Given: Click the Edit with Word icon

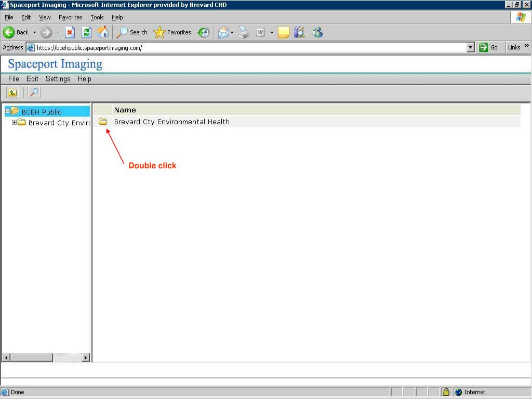Looking at the screenshot, I should [x=260, y=33].
